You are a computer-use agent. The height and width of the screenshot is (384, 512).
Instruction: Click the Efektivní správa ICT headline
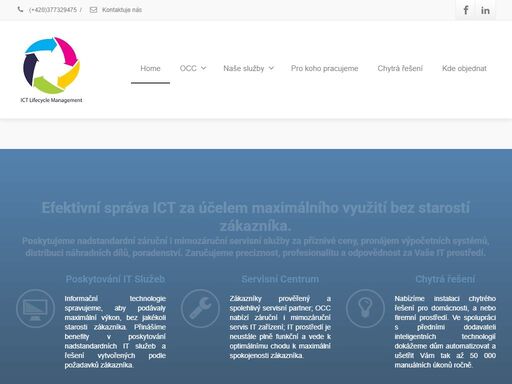coord(256,217)
